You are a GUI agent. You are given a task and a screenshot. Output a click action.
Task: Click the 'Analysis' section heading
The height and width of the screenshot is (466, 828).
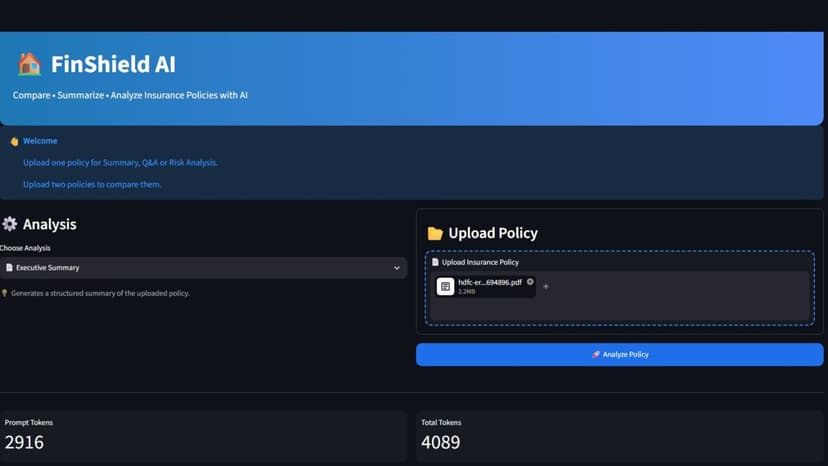(50, 224)
